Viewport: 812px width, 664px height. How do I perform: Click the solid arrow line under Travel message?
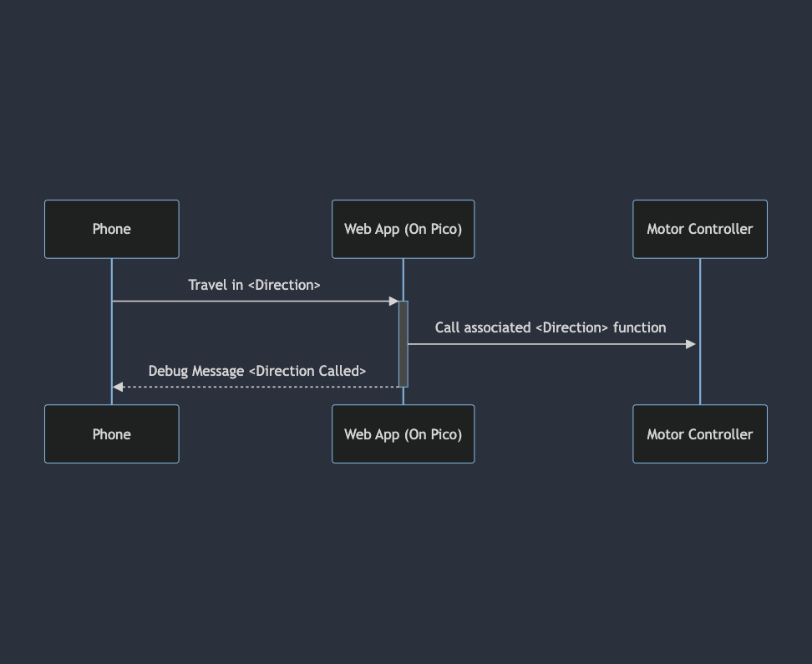click(x=251, y=301)
